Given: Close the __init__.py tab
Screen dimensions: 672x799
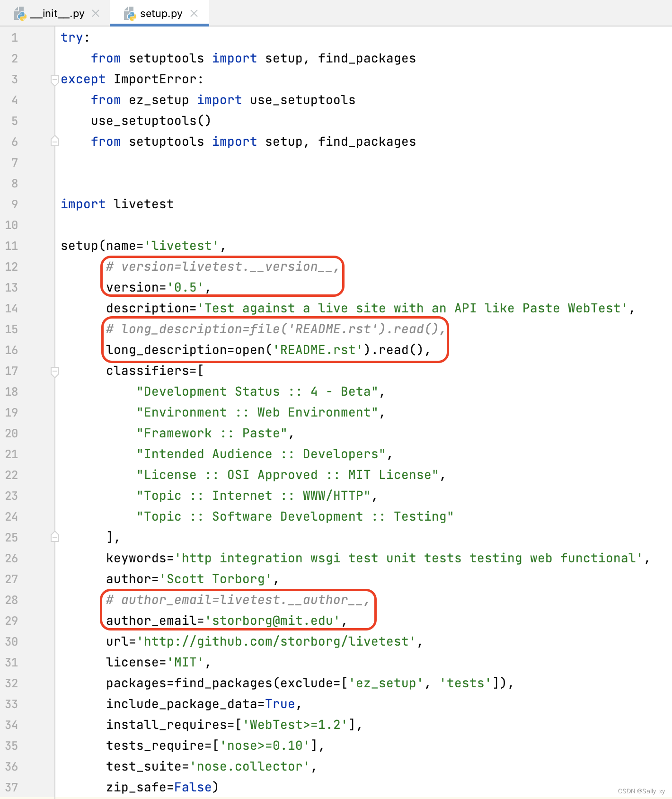Looking at the screenshot, I should tap(96, 13).
